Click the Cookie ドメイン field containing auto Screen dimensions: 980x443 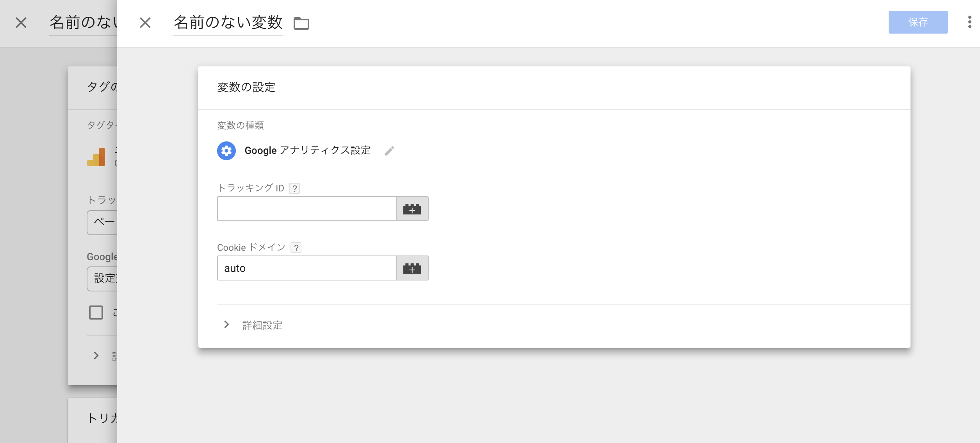point(307,268)
